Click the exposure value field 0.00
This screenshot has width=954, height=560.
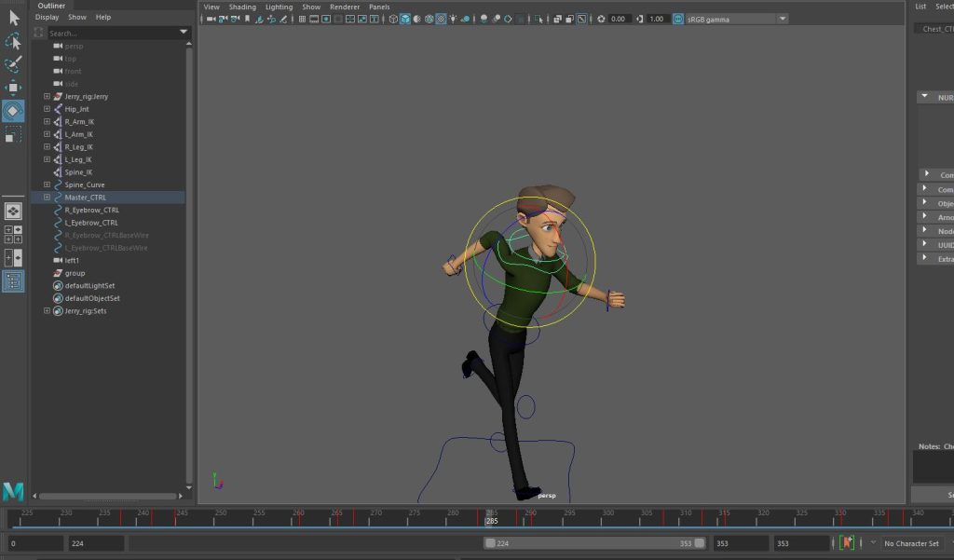point(619,19)
